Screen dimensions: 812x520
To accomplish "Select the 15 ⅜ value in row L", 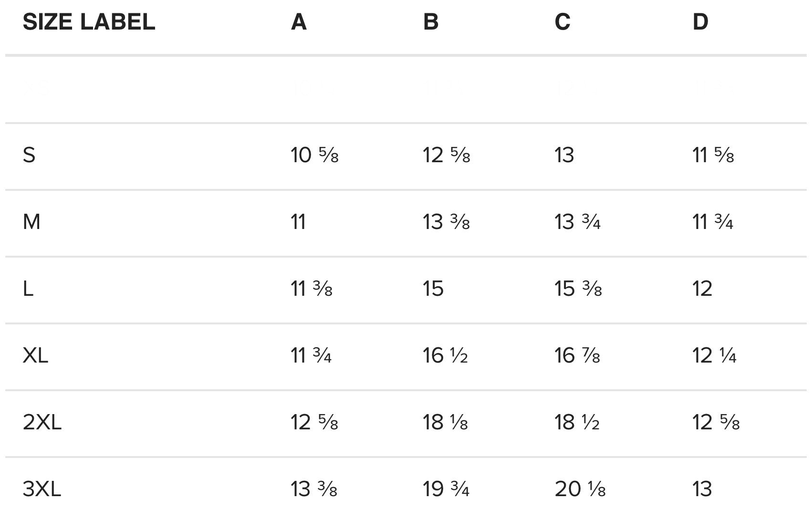I will pos(578,289).
